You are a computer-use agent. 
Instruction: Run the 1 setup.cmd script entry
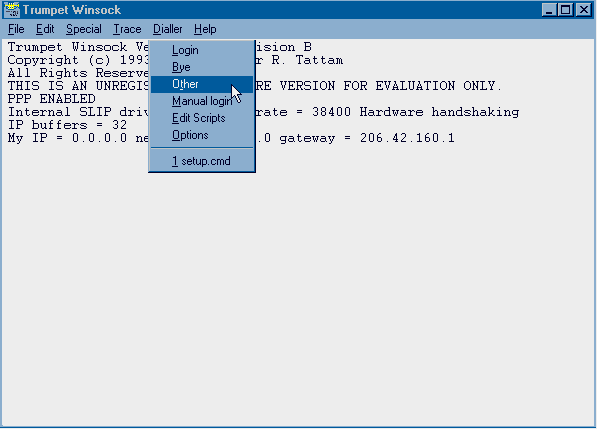(202, 161)
